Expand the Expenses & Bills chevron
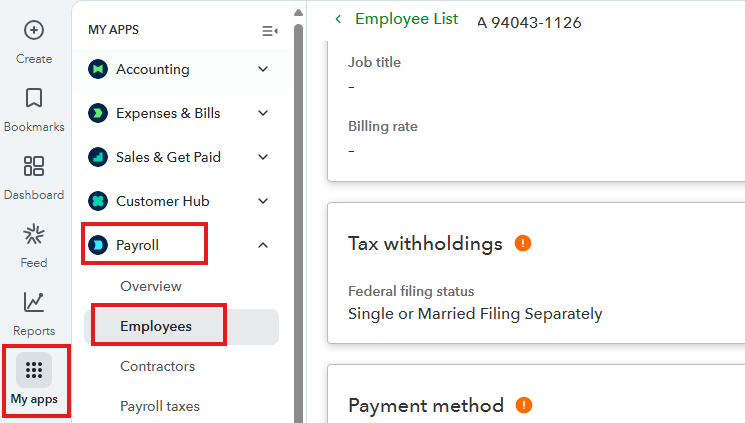The image size is (745, 423). coord(263,113)
